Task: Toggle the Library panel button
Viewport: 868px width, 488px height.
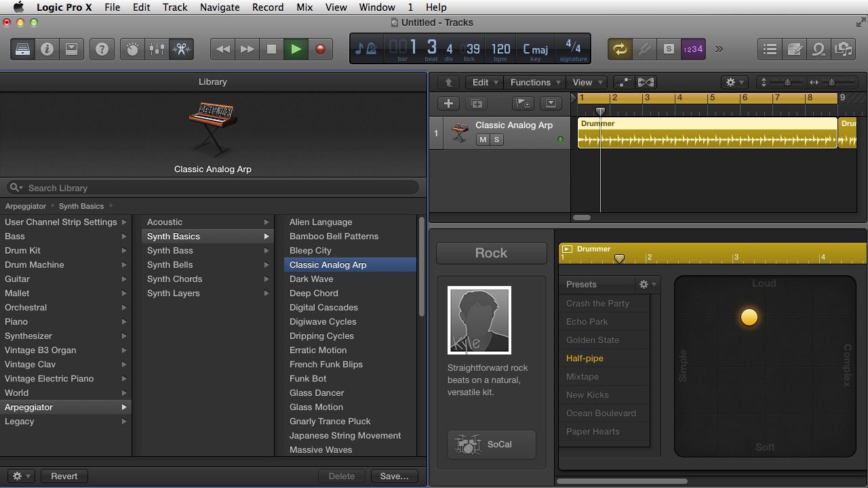Action: (22, 49)
